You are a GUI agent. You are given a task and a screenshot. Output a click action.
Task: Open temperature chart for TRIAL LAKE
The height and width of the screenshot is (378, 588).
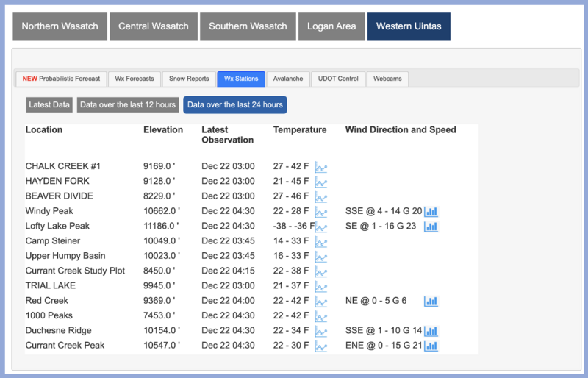(321, 286)
